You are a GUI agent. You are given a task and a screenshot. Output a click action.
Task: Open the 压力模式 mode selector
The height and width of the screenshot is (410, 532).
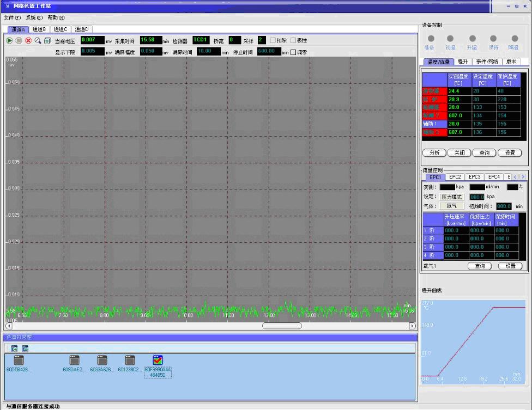coord(451,197)
